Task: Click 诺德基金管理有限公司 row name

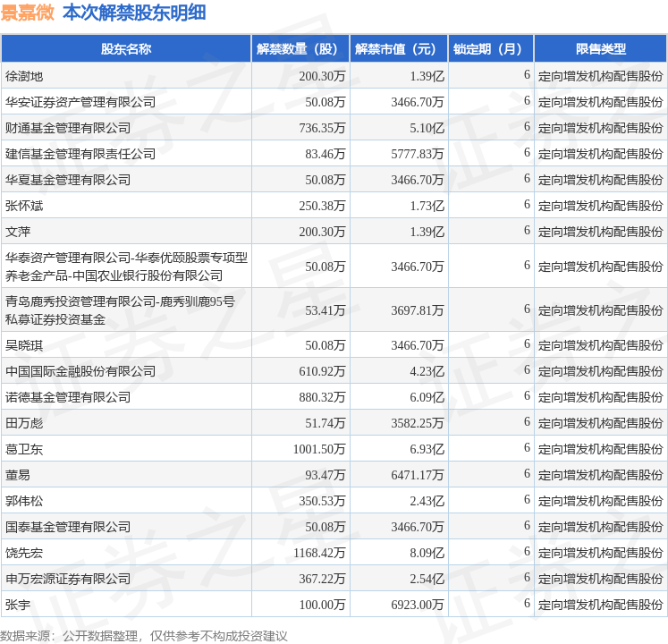Action: tap(68, 397)
